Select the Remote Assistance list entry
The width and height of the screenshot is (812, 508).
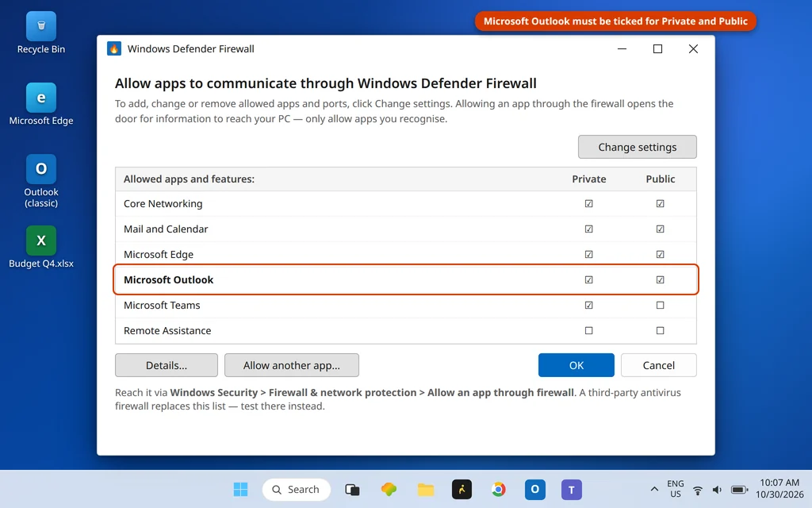point(167,331)
